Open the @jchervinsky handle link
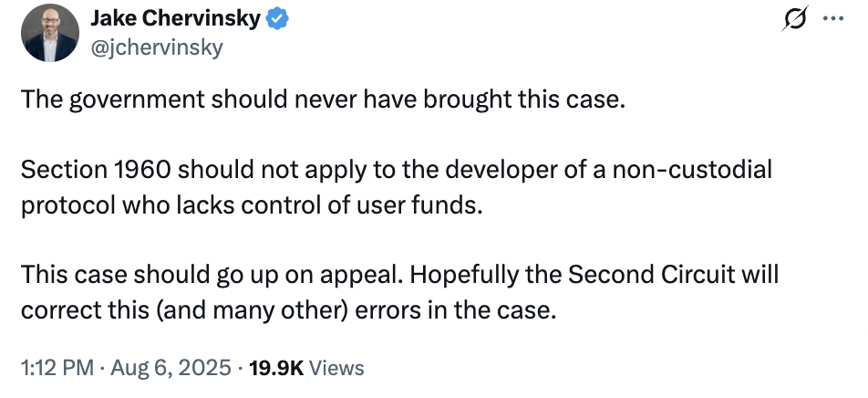This screenshot has height=398, width=868. [x=157, y=47]
